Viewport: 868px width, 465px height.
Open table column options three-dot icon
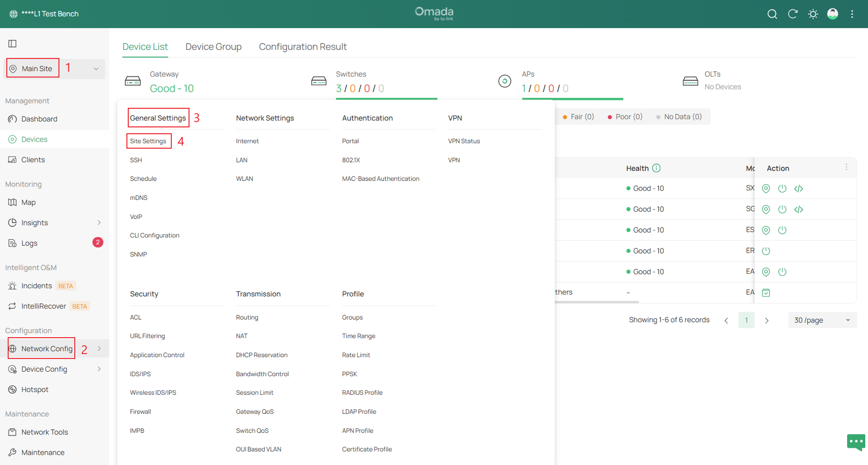click(x=846, y=167)
